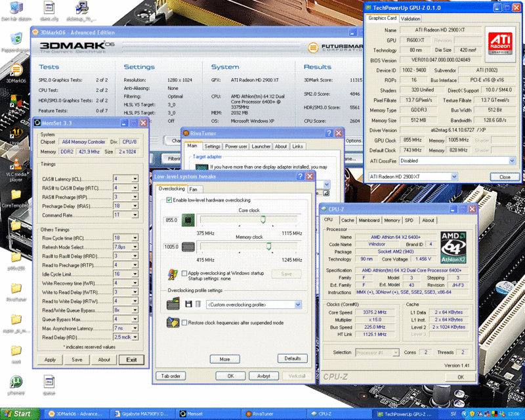Switch to the Mainboard tab in CPU-Z
This screenshot has height=420, width=525.
369,220
